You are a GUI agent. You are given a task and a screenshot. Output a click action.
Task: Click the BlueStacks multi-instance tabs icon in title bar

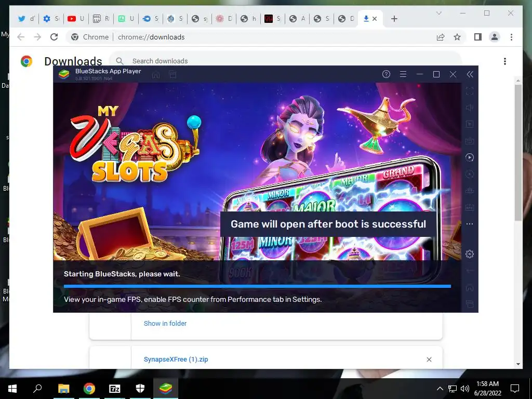pyautogui.click(x=172, y=74)
